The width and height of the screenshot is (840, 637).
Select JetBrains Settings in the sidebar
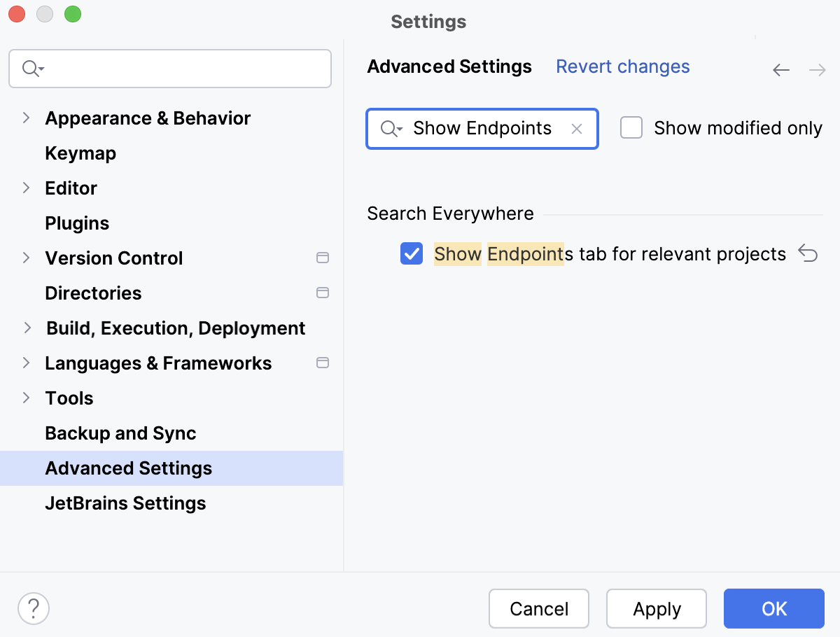(x=125, y=503)
